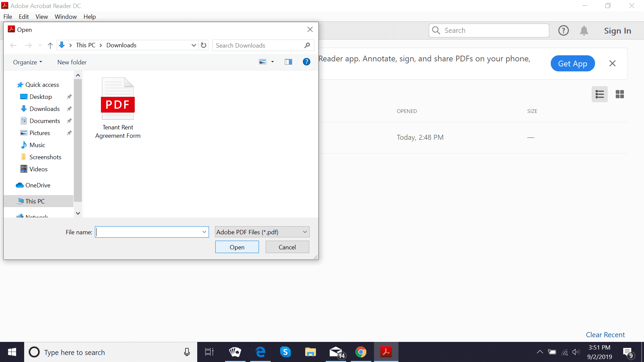Click the Get App button in Acrobat banner
The image size is (644, 362).
click(x=572, y=63)
